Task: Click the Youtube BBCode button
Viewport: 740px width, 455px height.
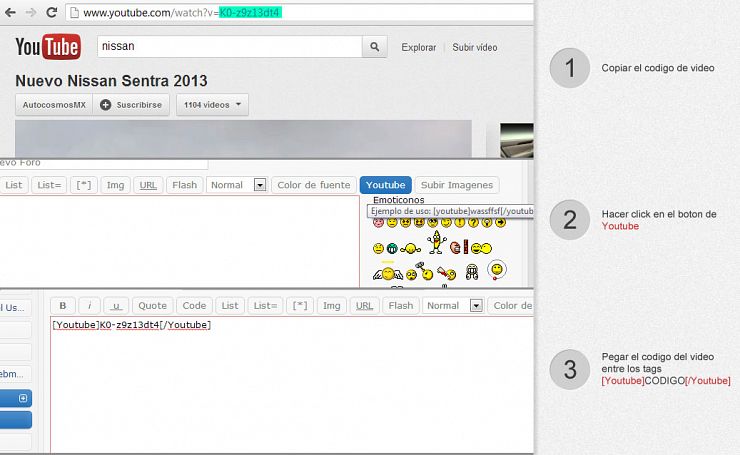Action: click(x=386, y=185)
